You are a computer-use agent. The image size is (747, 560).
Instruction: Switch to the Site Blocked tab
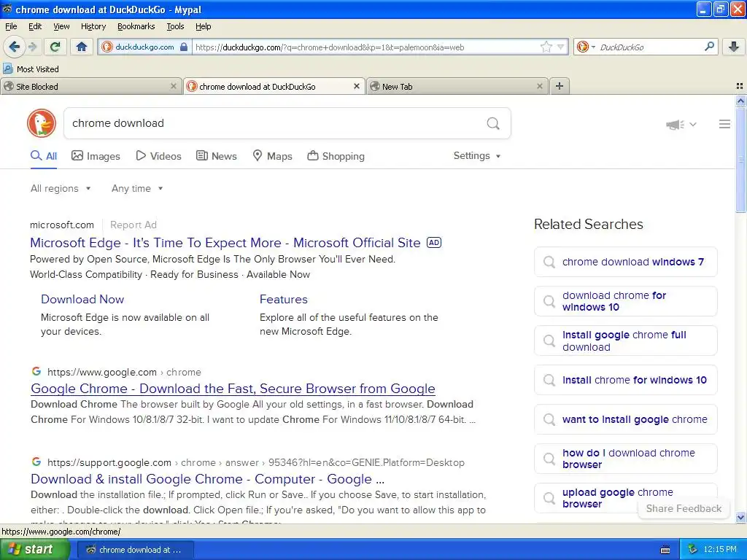(x=90, y=86)
